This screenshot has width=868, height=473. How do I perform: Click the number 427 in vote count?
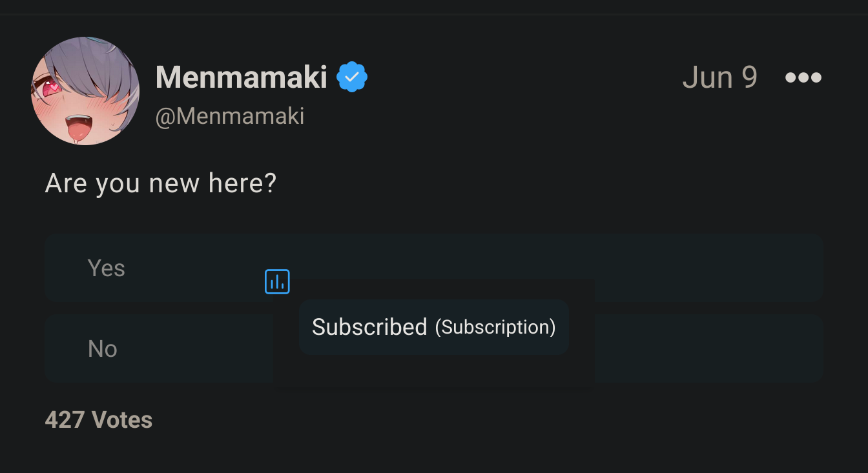point(65,420)
